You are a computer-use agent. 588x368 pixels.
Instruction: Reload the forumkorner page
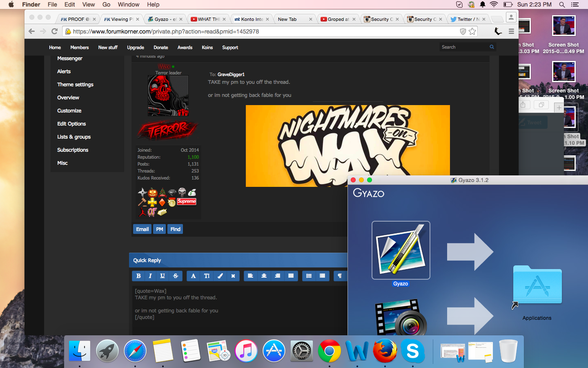pos(54,31)
